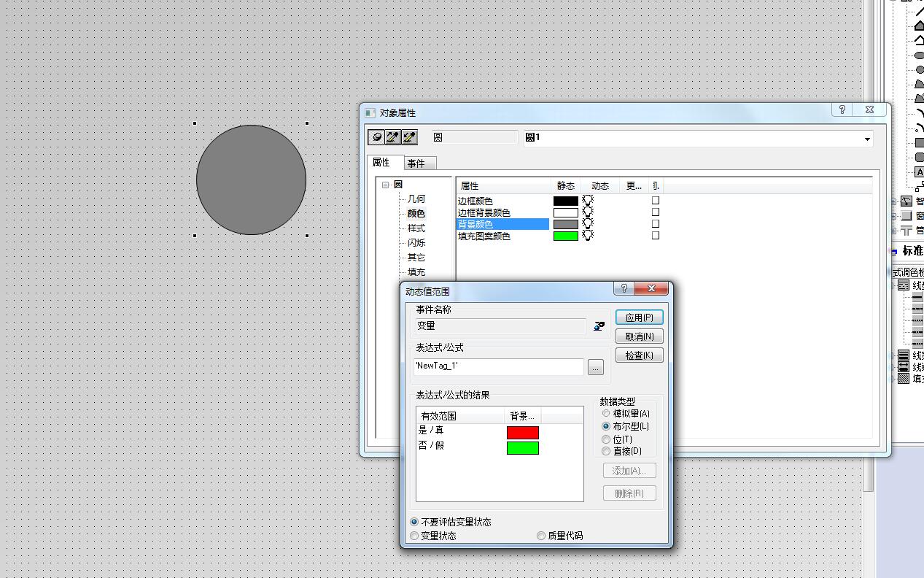Viewport: 924px width, 578px height.
Task: Click the dynamic bulb icon for 填充图案颜色
Action: 587,235
